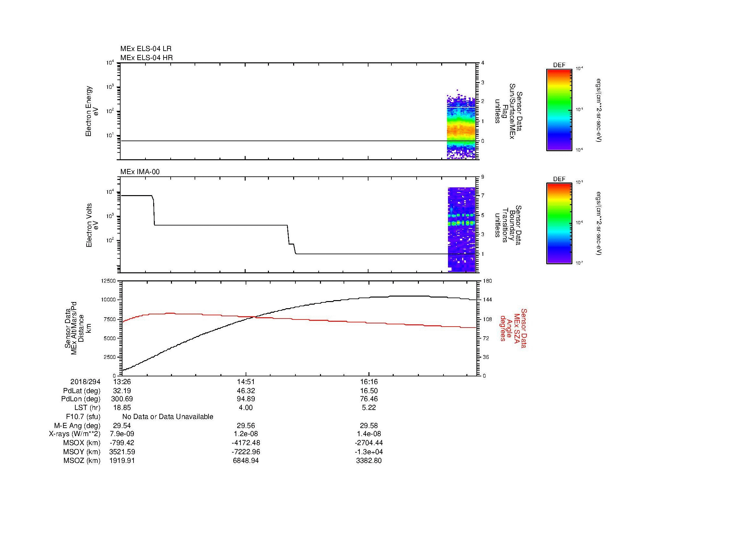
Task: Click the time tick label '14:51'
Action: [246, 382]
